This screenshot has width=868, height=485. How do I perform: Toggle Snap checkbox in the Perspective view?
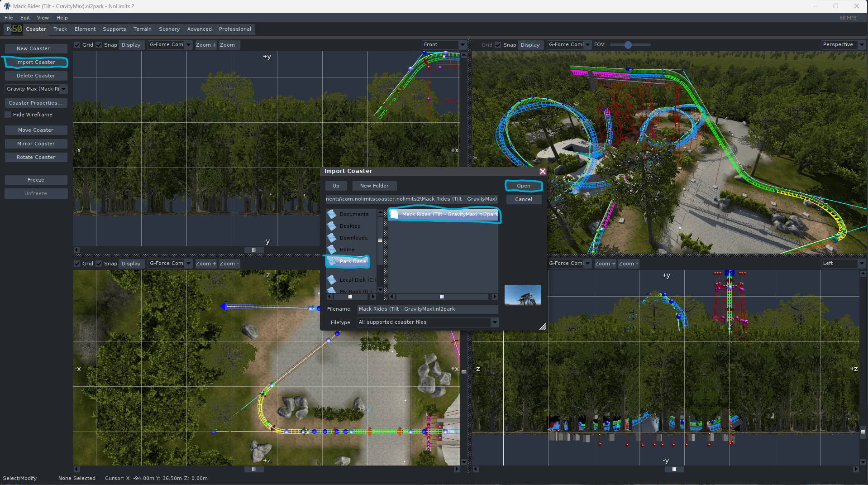click(498, 45)
